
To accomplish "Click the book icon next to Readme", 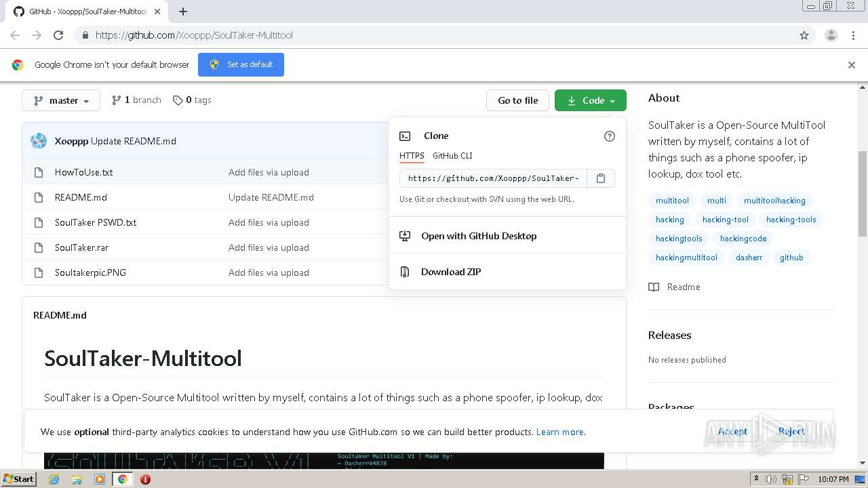I will (654, 287).
